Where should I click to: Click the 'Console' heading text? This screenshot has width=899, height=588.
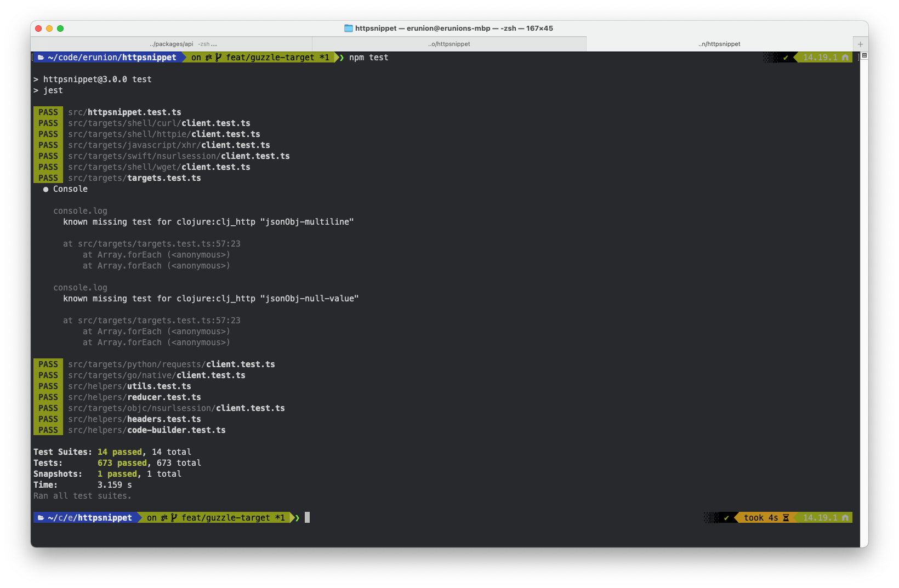click(x=70, y=189)
